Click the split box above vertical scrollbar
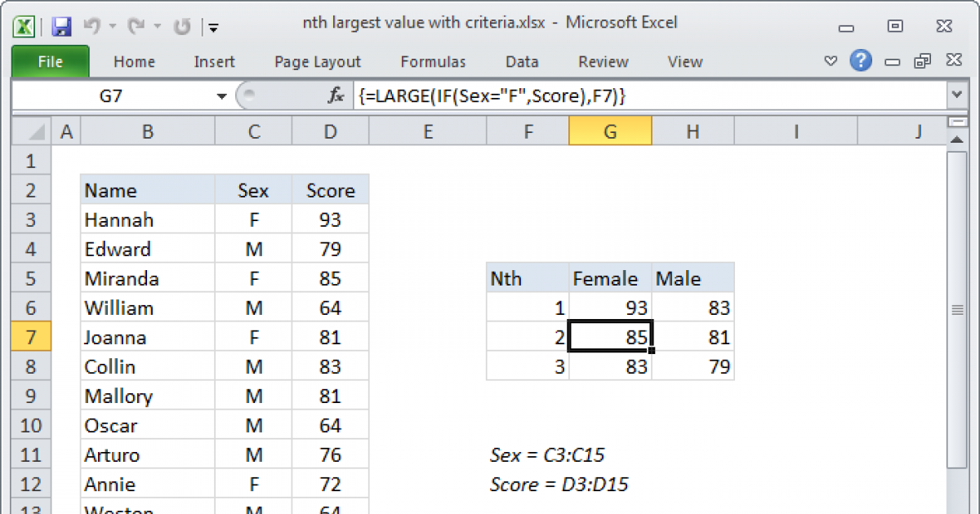 click(x=956, y=121)
